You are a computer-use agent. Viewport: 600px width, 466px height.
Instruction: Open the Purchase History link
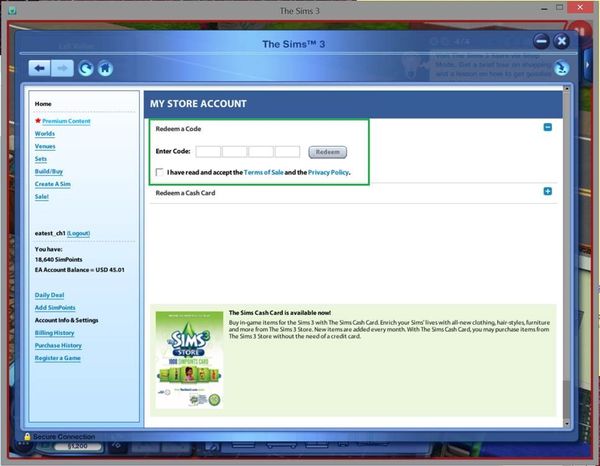(x=58, y=345)
